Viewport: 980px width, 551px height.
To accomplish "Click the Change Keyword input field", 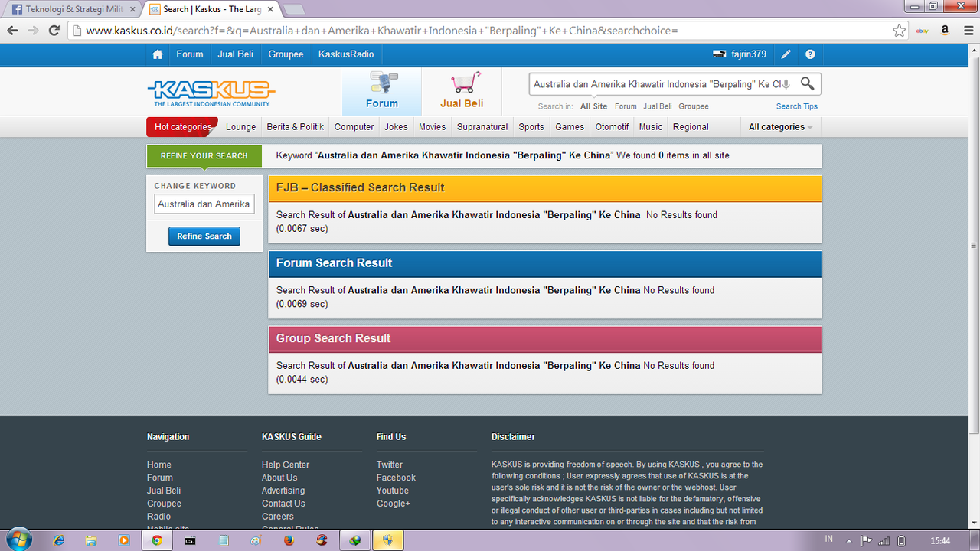I will tap(204, 204).
